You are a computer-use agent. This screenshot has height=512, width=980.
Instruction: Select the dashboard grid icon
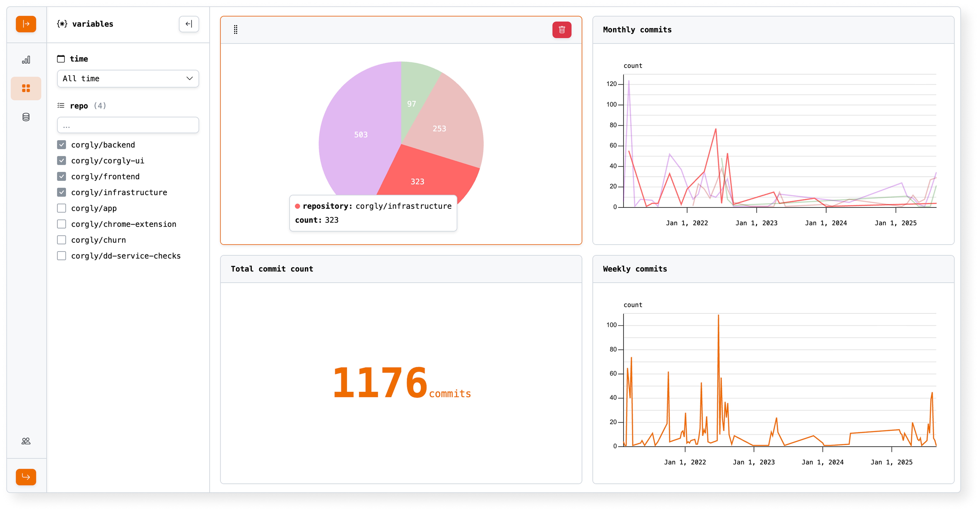[x=26, y=88]
